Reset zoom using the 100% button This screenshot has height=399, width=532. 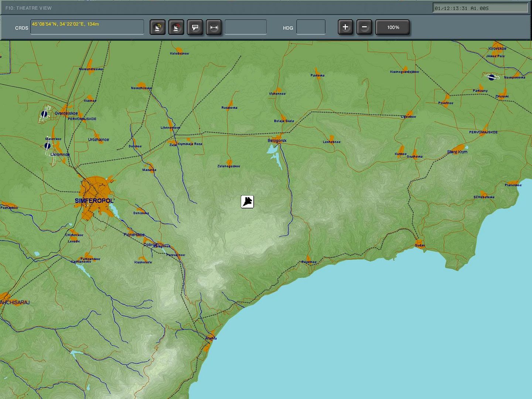coord(393,27)
